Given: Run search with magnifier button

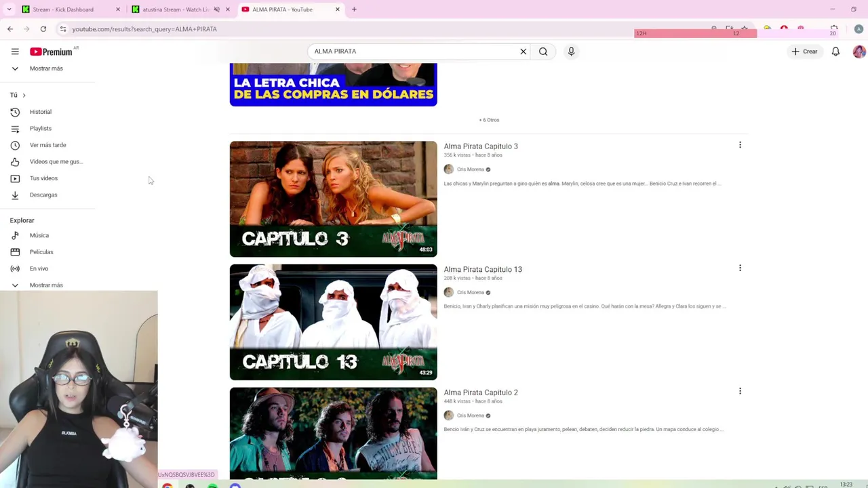Looking at the screenshot, I should coord(543,52).
